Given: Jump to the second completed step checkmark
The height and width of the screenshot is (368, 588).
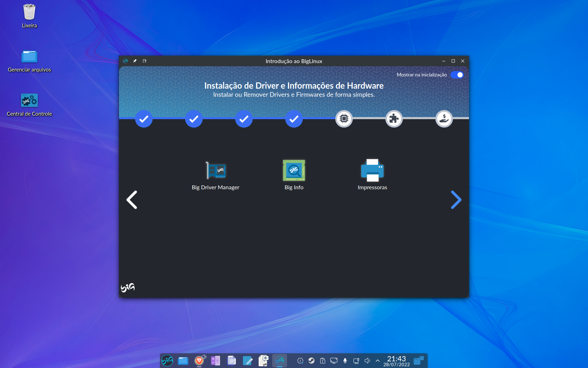Looking at the screenshot, I should click(x=194, y=119).
